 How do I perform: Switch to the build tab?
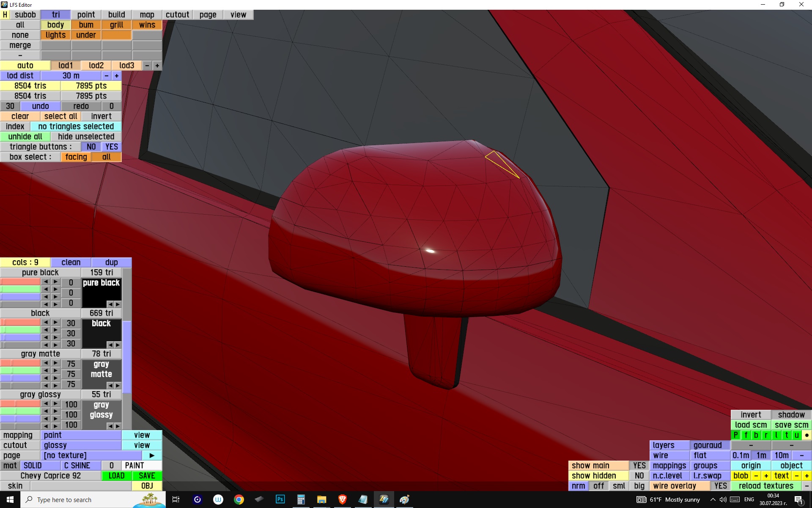coord(116,14)
